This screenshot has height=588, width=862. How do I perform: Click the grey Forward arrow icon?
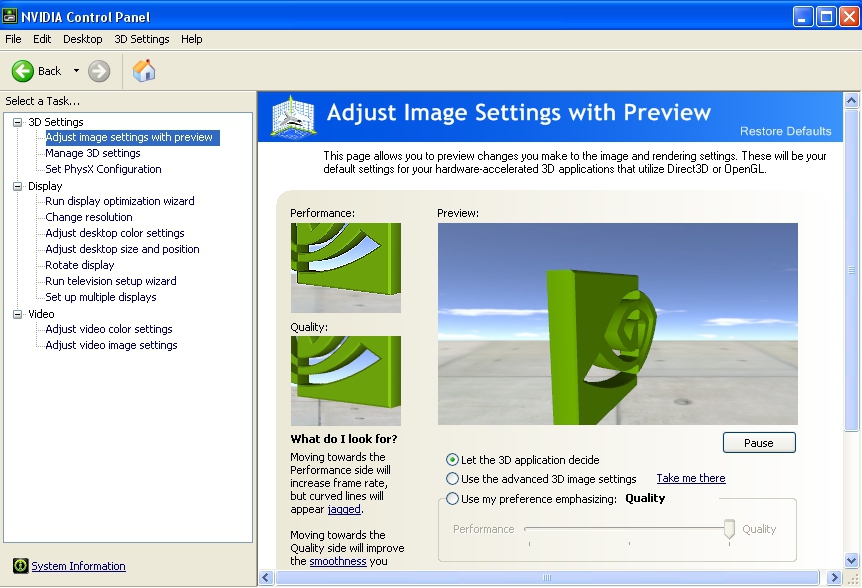point(99,71)
